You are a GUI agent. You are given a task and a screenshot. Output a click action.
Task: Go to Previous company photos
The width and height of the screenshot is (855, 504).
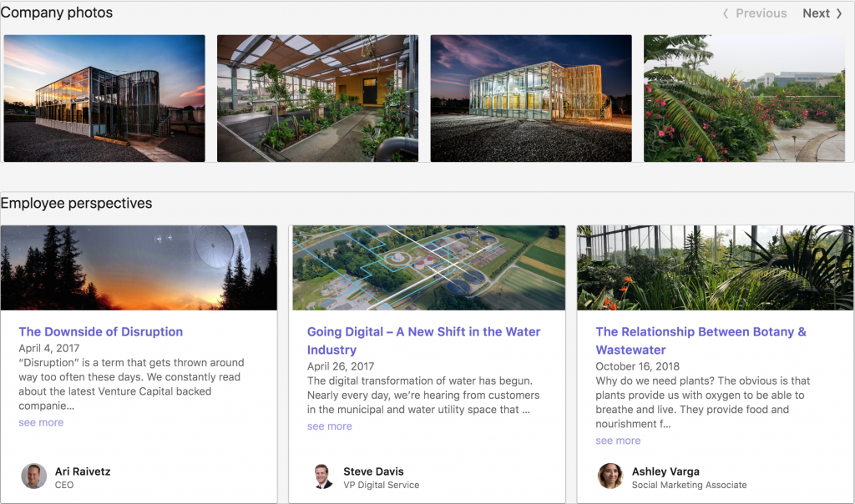[x=755, y=13]
